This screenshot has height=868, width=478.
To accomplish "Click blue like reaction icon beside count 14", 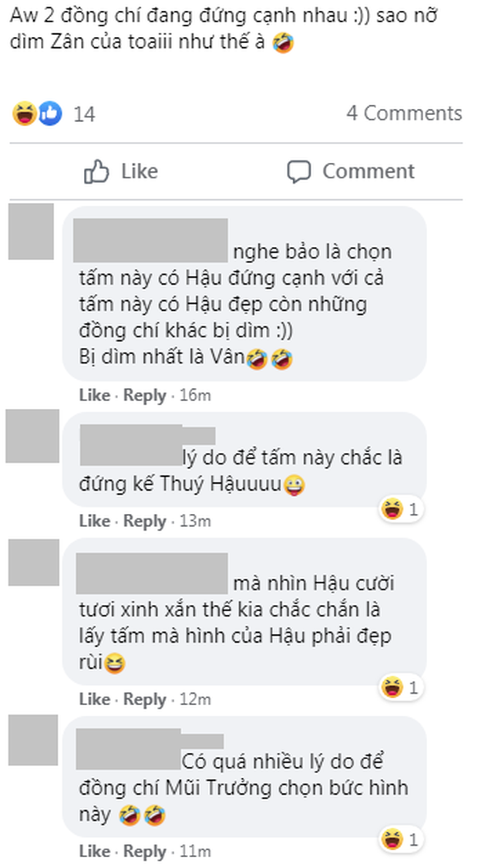I will coord(50,113).
